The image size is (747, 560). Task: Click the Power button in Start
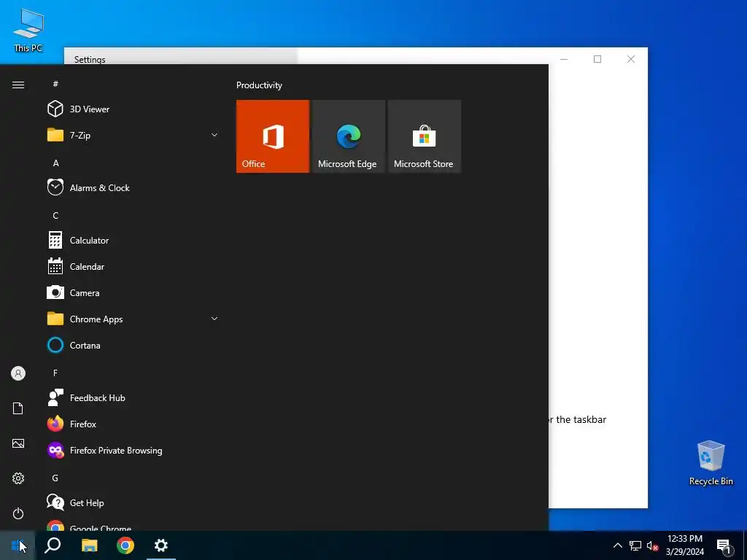click(18, 513)
